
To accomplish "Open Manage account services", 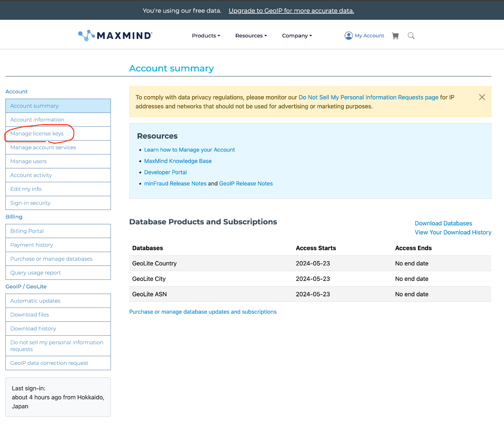I will pyautogui.click(x=58, y=147).
